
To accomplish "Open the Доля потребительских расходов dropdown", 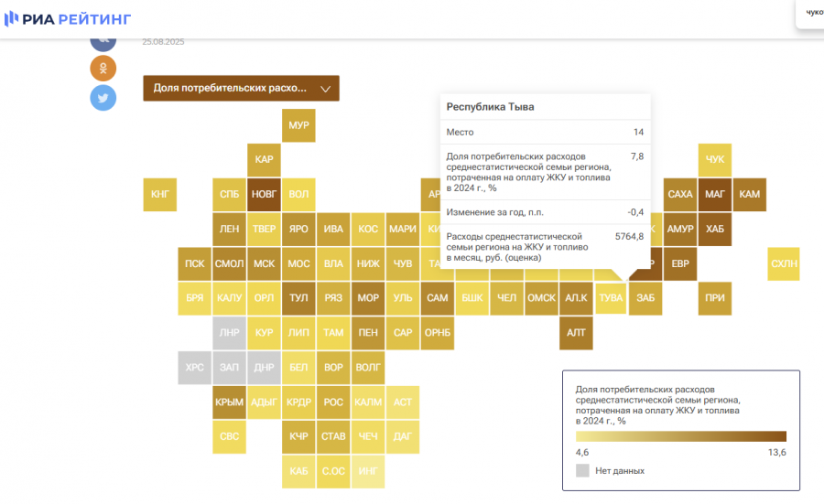I will coord(241,89).
